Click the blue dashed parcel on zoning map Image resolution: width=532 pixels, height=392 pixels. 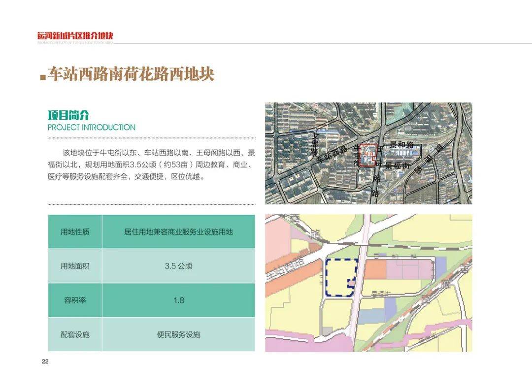tap(341, 278)
